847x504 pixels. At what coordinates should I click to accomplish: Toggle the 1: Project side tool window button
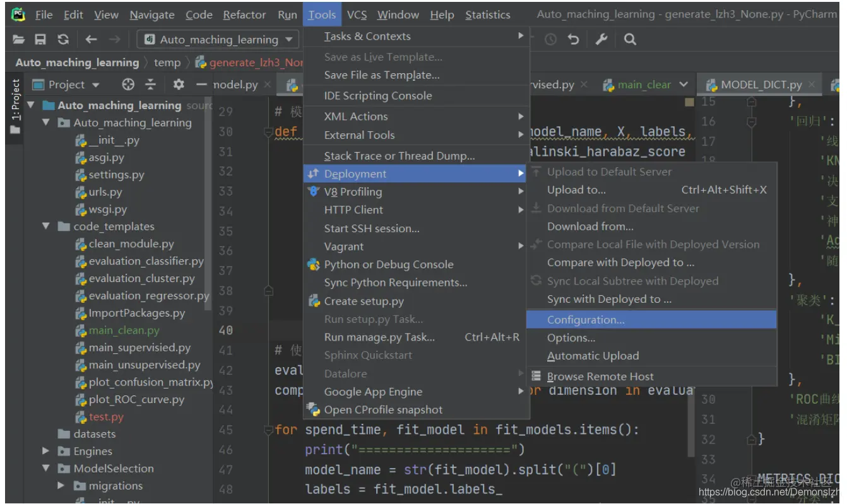(15, 106)
